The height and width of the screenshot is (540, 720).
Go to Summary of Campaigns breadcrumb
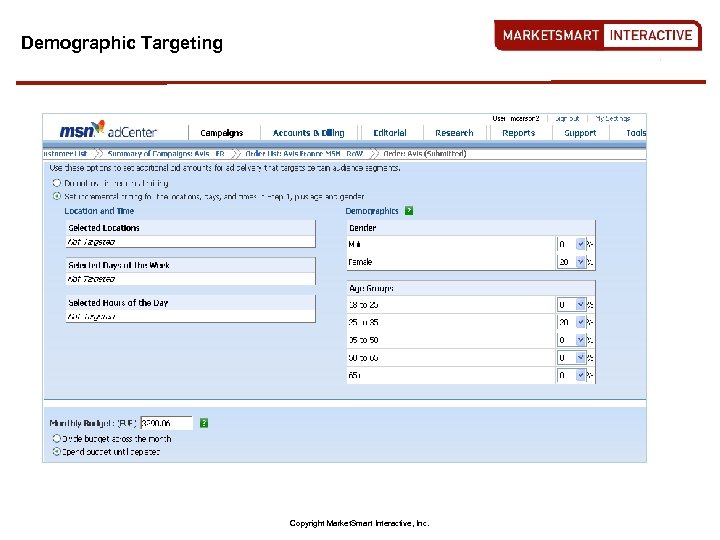point(166,153)
